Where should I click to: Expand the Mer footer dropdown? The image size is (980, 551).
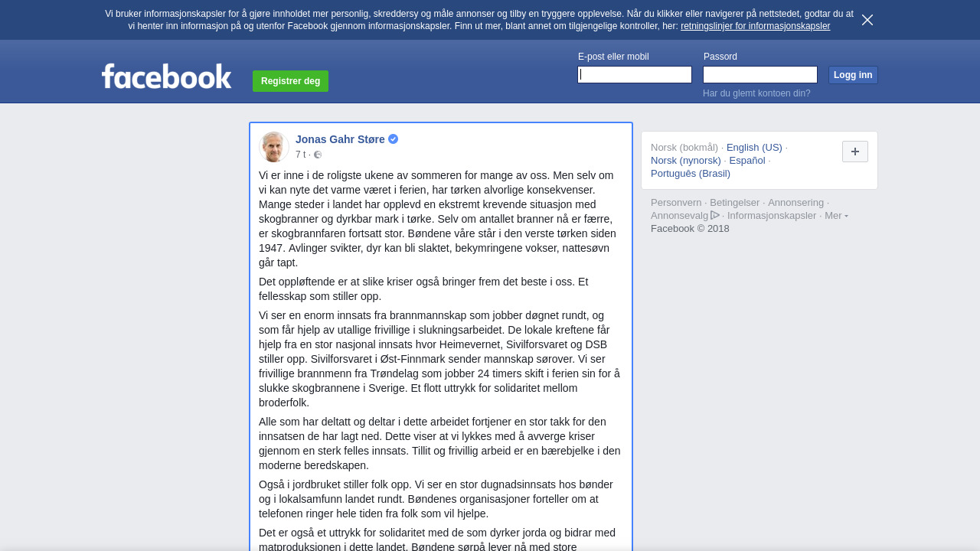[x=836, y=215]
